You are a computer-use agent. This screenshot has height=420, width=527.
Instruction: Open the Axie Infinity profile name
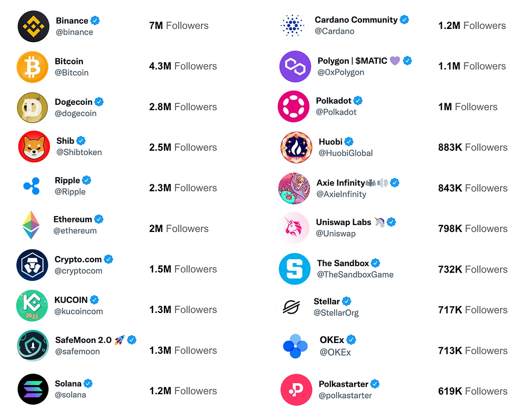(341, 182)
